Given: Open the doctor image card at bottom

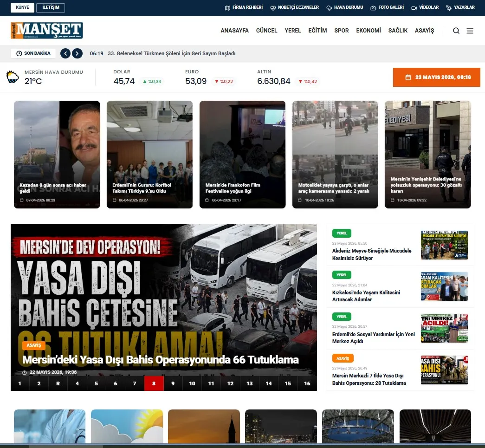Looking at the screenshot, I should click(x=50, y=426).
